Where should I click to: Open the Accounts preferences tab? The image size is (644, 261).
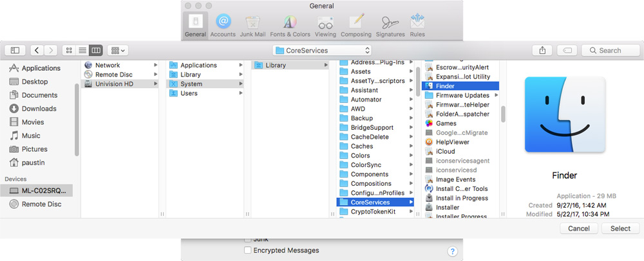pyautogui.click(x=223, y=26)
